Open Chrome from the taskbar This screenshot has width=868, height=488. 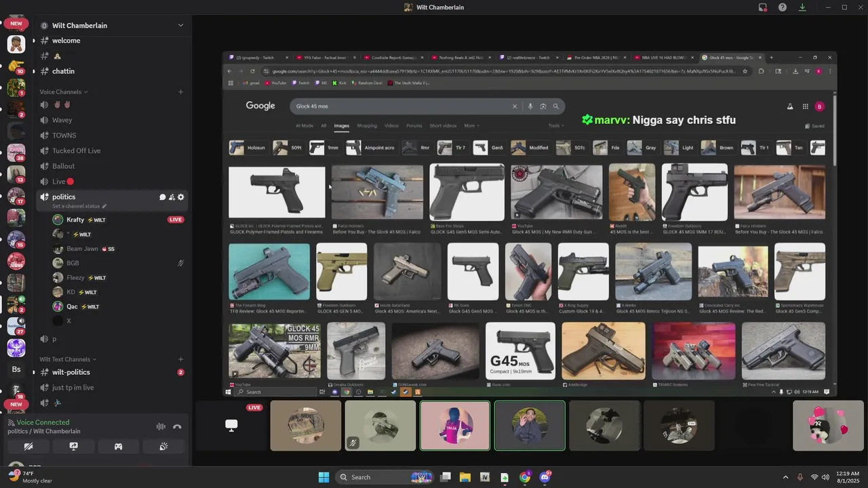pyautogui.click(x=525, y=477)
